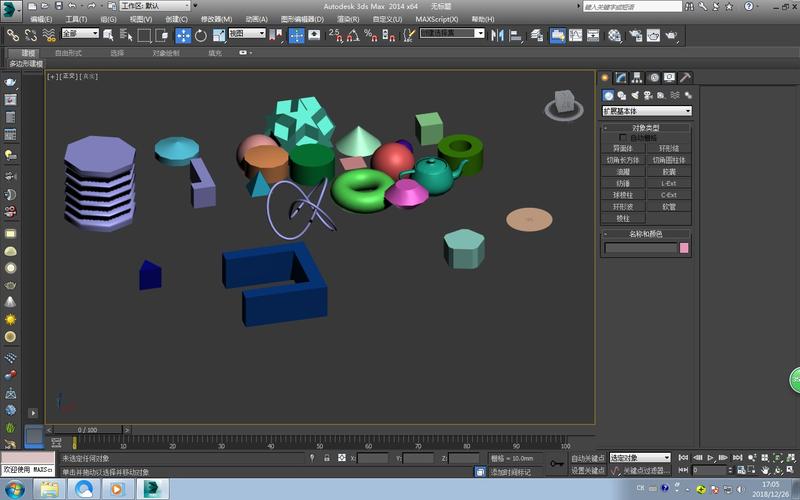Open the 扩展基本体 category dropdown
The width and height of the screenshot is (800, 500).
(x=647, y=111)
